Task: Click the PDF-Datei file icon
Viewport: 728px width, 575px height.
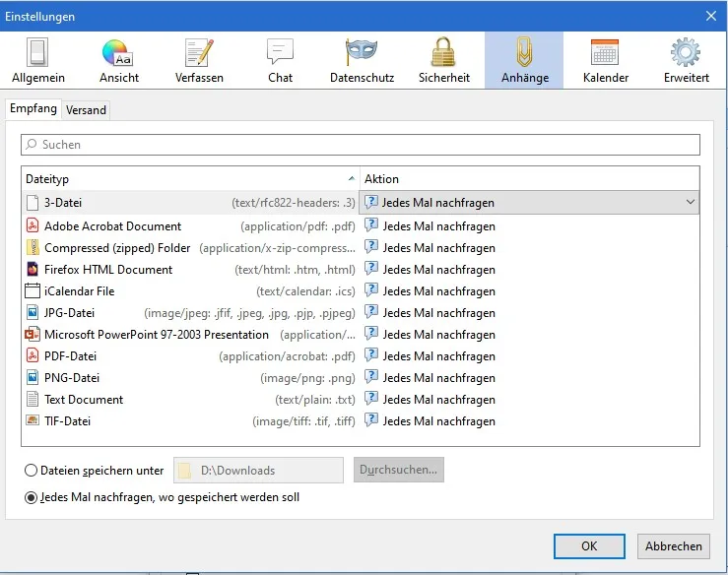Action: (33, 356)
